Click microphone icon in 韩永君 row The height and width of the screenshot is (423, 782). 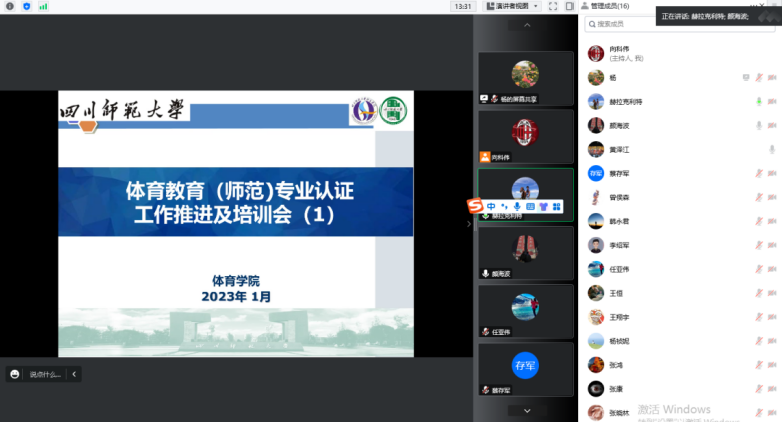click(759, 221)
